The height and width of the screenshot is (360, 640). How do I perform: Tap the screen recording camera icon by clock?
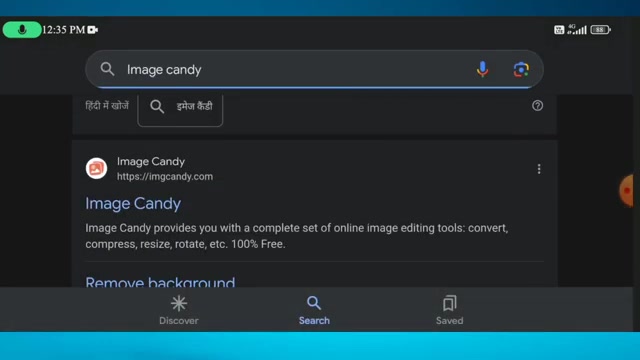coord(93,30)
